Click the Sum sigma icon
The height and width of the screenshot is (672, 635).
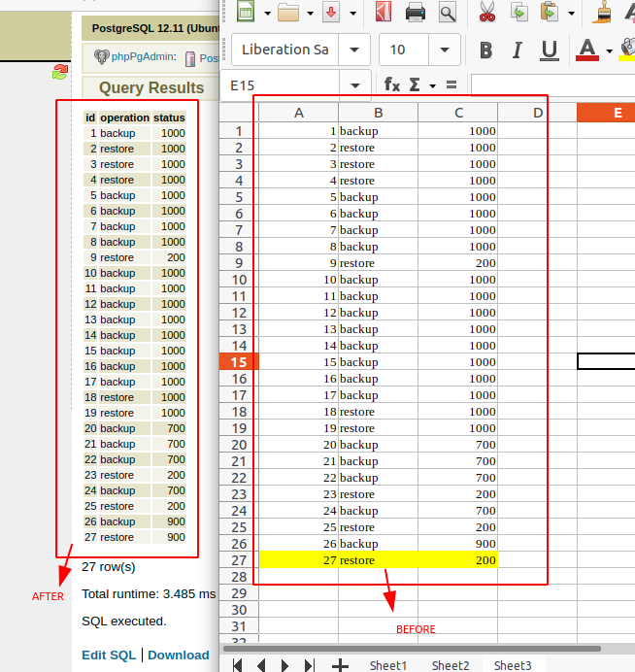coord(415,84)
